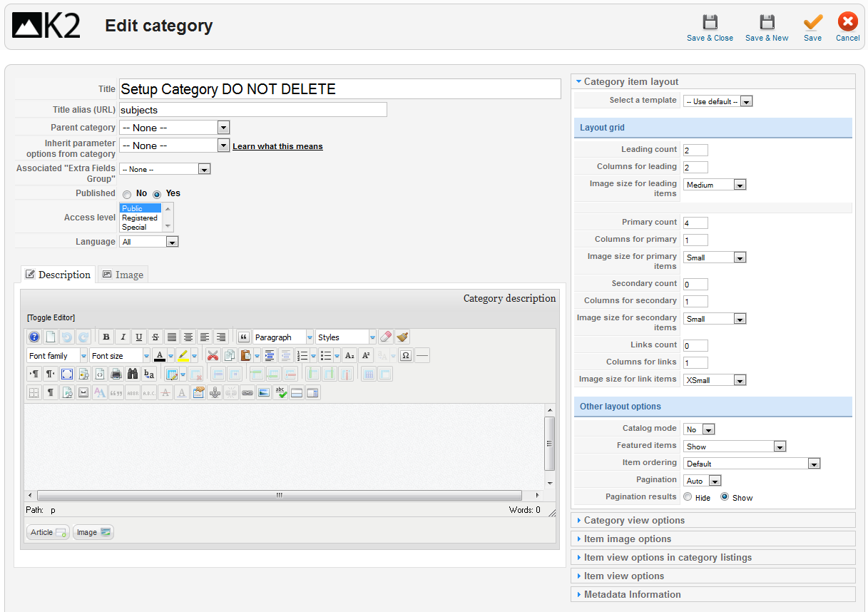Open the Inherit parameter options dropdown
Image resolution: width=868 pixels, height=612 pixels.
174,146
